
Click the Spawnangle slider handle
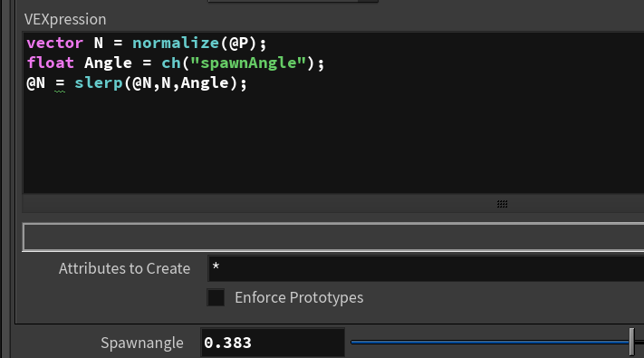pos(631,342)
